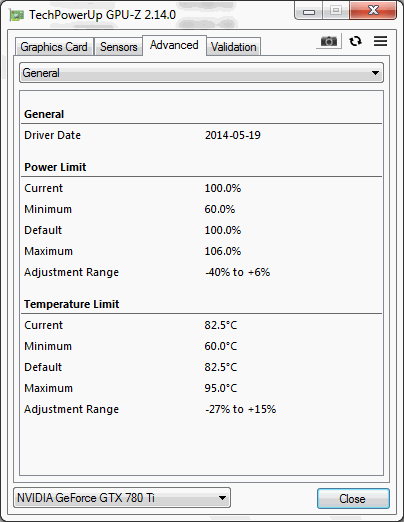
Task: Close the window with the red X
Action: pyautogui.click(x=373, y=10)
